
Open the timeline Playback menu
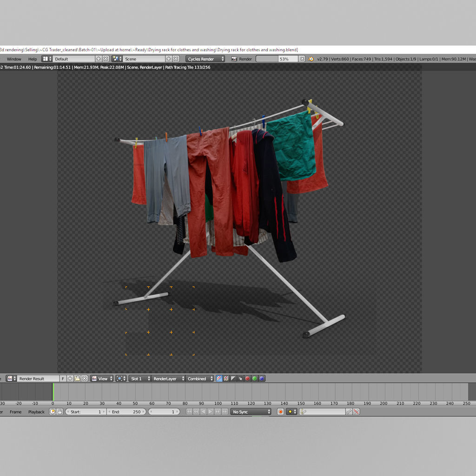tap(36, 412)
